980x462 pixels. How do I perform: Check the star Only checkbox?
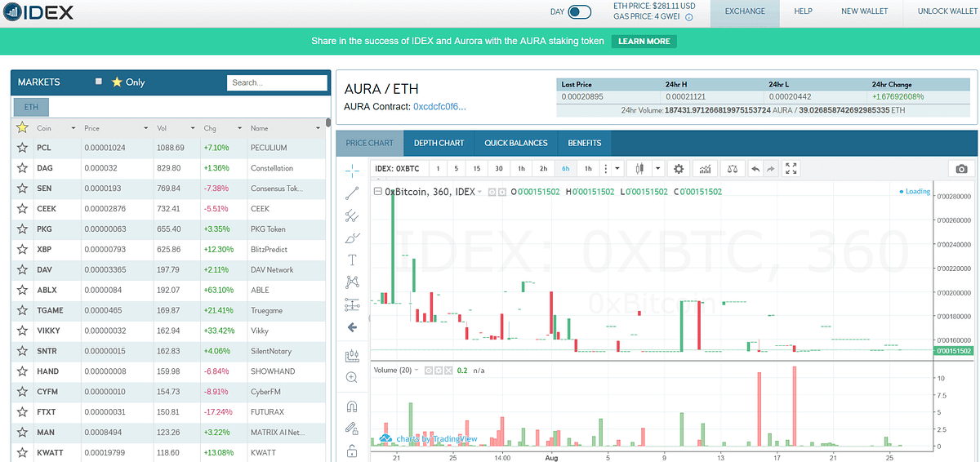pos(99,82)
